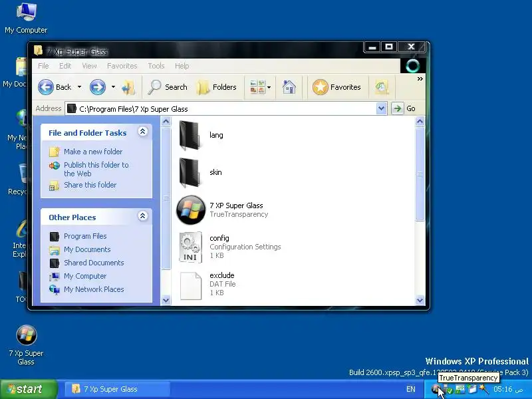This screenshot has height=399, width=532.
Task: Open the File menu
Action: [43, 66]
